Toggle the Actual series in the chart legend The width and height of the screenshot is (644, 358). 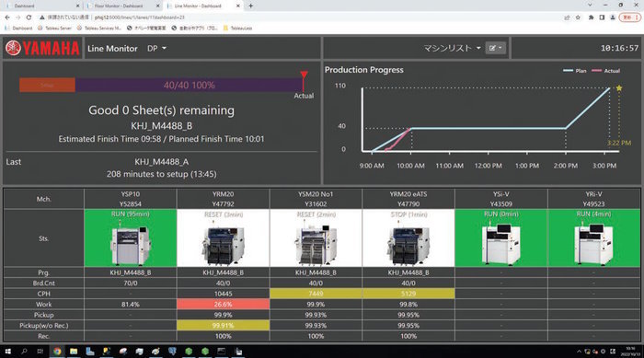(605, 71)
